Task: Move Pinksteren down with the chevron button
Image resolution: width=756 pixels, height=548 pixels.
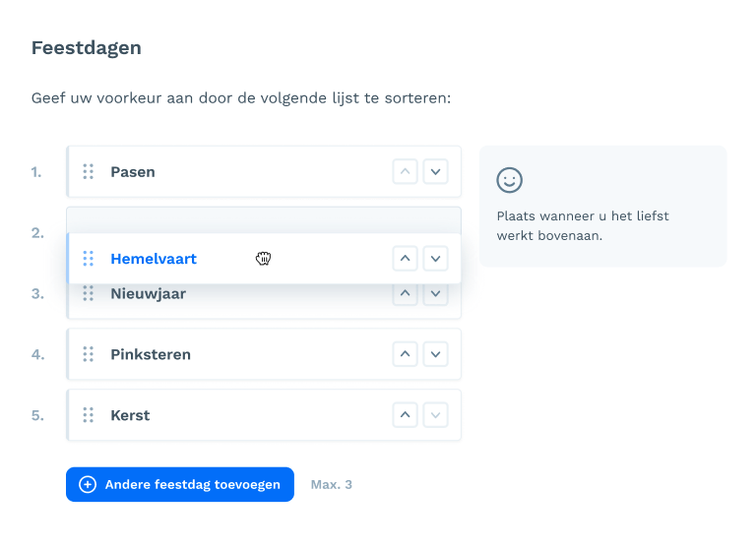Action: (x=435, y=354)
